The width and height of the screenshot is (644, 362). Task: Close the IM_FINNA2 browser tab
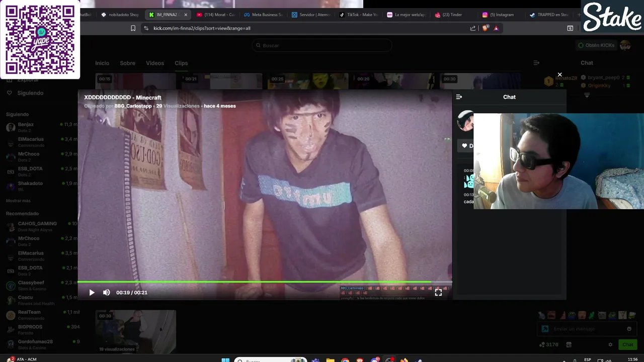point(186,15)
